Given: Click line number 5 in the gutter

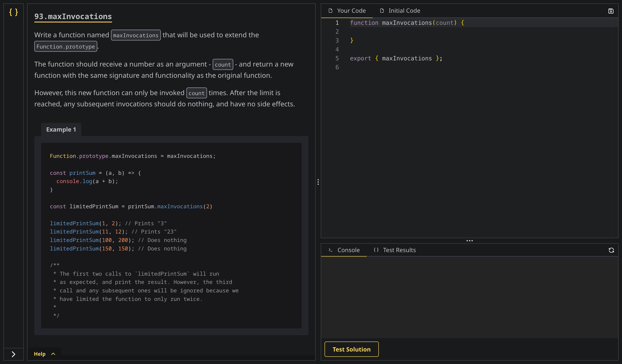Looking at the screenshot, I should (337, 58).
